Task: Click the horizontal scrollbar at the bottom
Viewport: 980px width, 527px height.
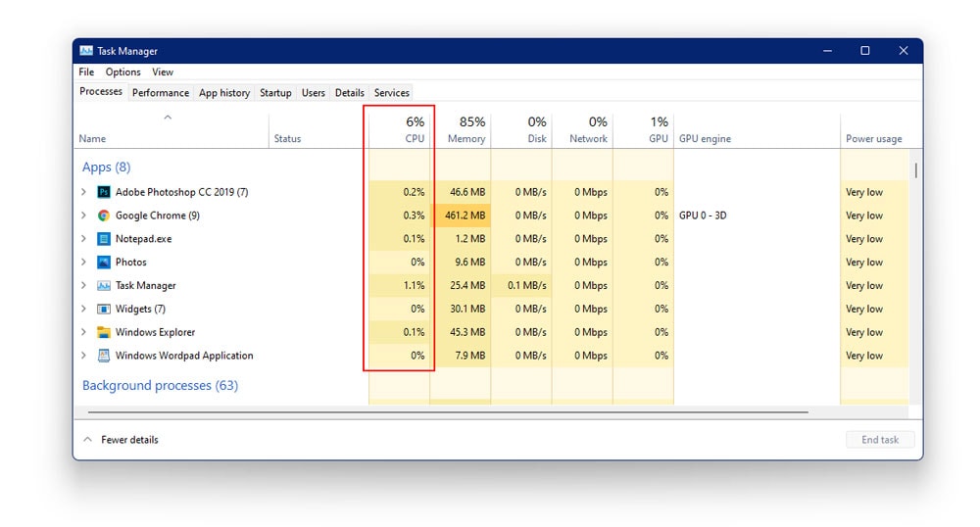Action: point(448,412)
